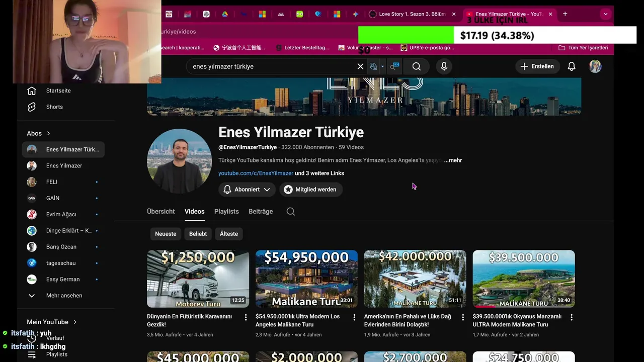Click the Erstellen create button
The image size is (644, 362).
pyautogui.click(x=537, y=66)
